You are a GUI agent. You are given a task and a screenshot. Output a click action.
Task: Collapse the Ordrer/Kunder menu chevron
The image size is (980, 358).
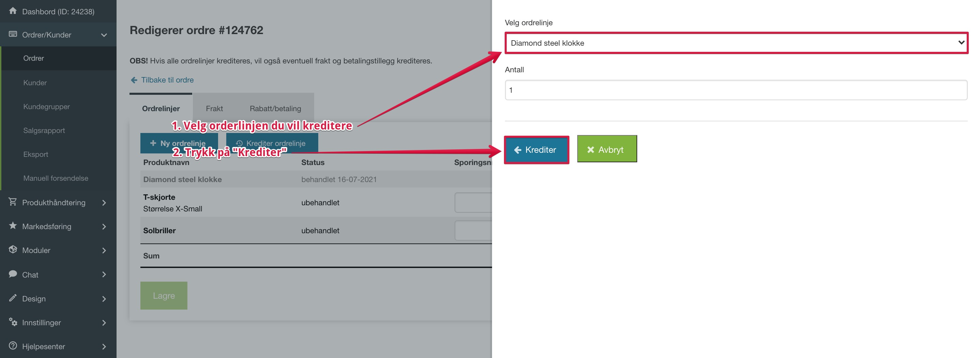click(104, 35)
